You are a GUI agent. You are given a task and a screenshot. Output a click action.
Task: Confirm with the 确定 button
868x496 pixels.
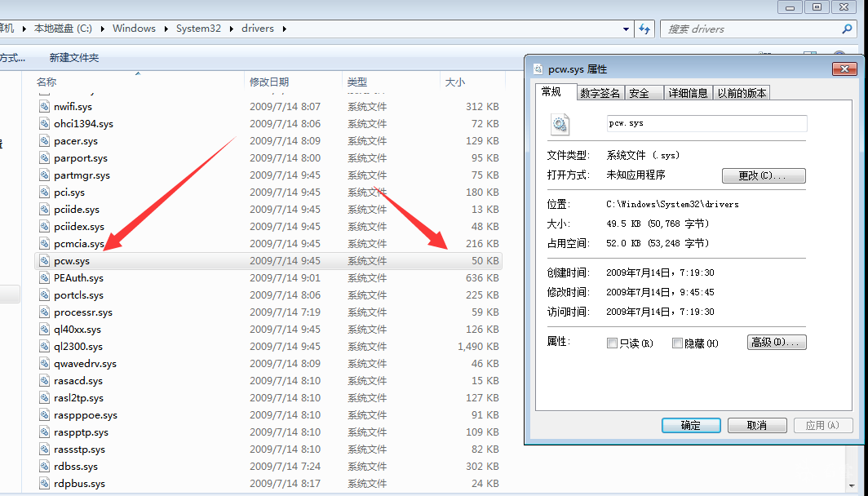(x=691, y=425)
